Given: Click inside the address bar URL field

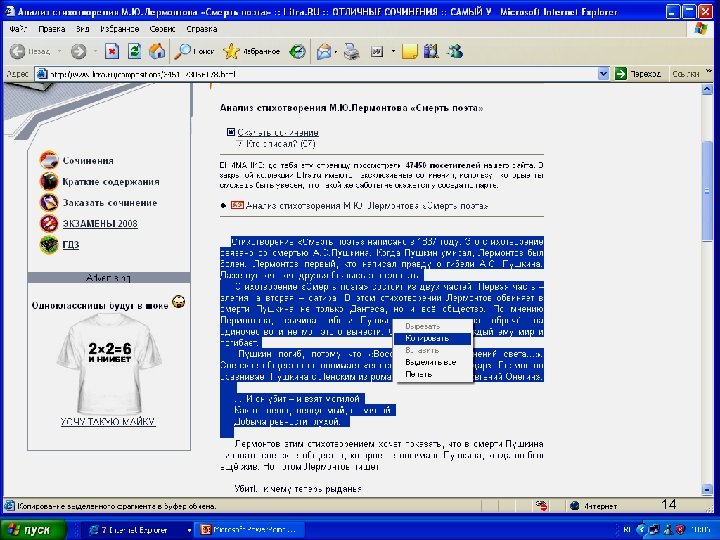Looking at the screenshot, I should 317,73.
